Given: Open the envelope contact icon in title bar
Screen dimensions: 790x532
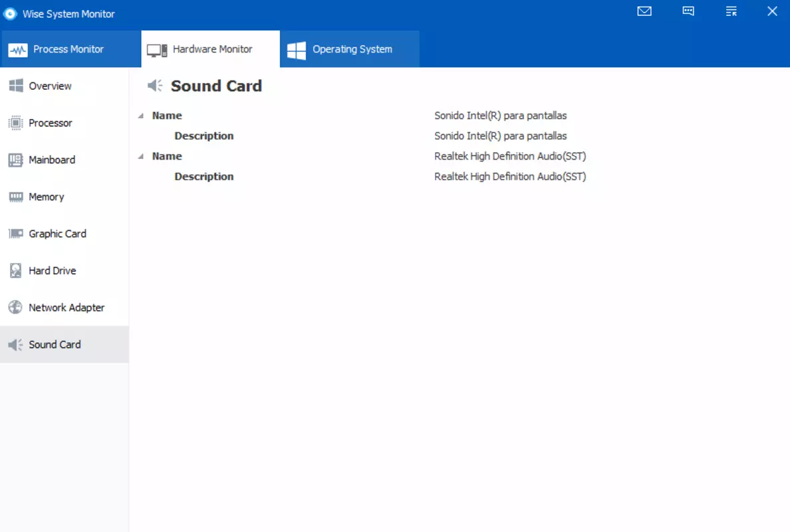Looking at the screenshot, I should (644, 11).
